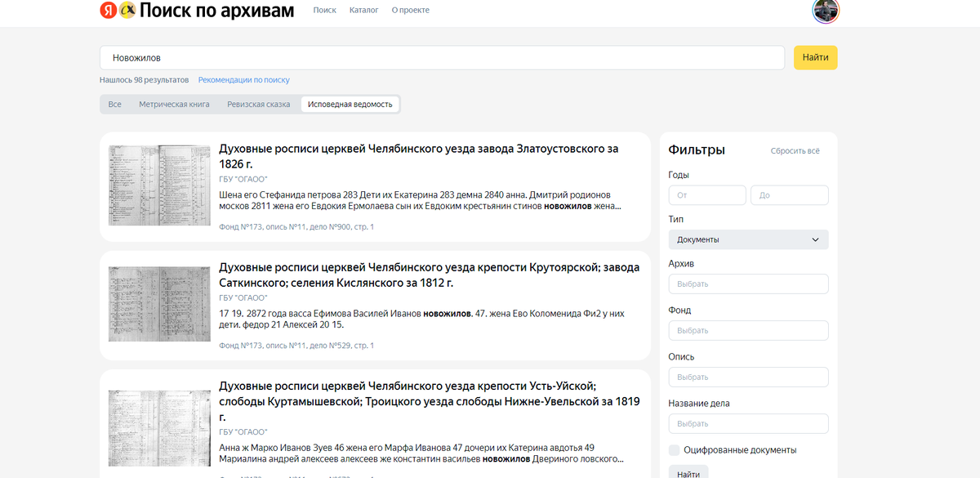Viewport: 980px width, 478px height.
Task: Open the first result's document thumbnail
Action: pyautogui.click(x=159, y=185)
